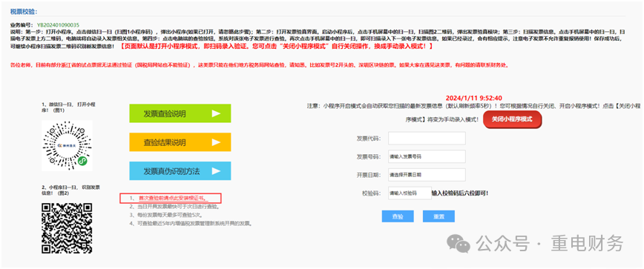644x269 pixels.
Task: Open the 开票日期 date field
Action: point(427,175)
